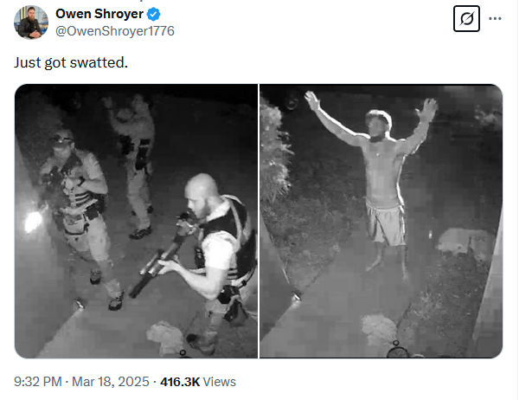532x400 pixels.
Task: Click the Mar 18, 2025 date
Action: (x=110, y=382)
